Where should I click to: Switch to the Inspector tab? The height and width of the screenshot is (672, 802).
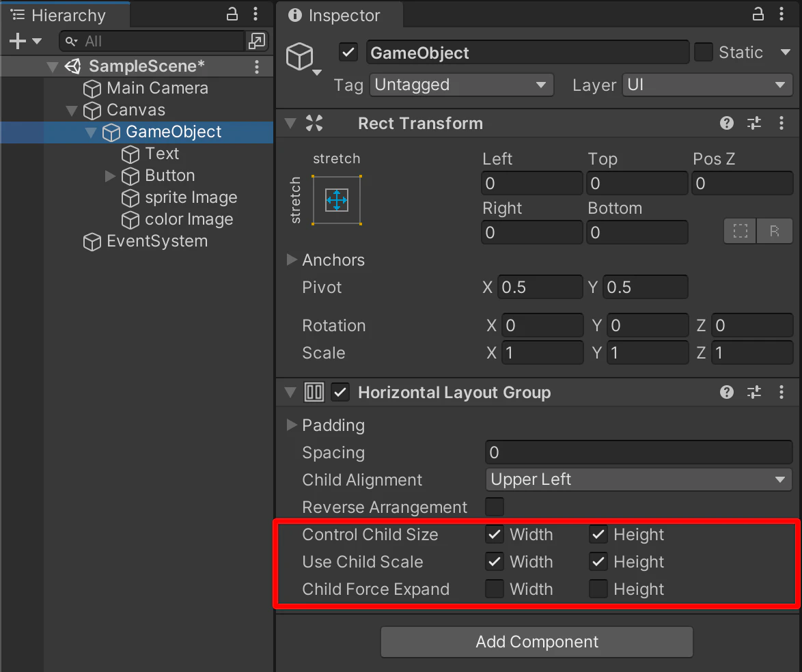click(340, 15)
